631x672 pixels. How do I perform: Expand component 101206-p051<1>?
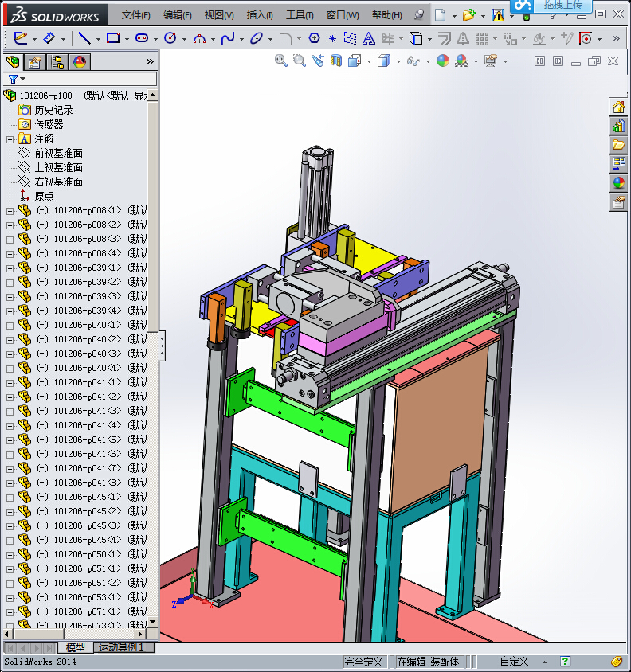point(10,569)
